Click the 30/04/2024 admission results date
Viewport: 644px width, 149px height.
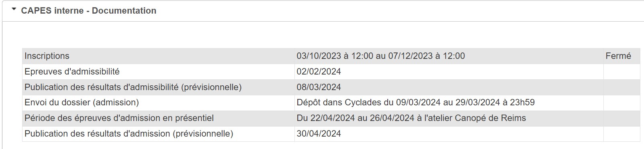[319, 134]
